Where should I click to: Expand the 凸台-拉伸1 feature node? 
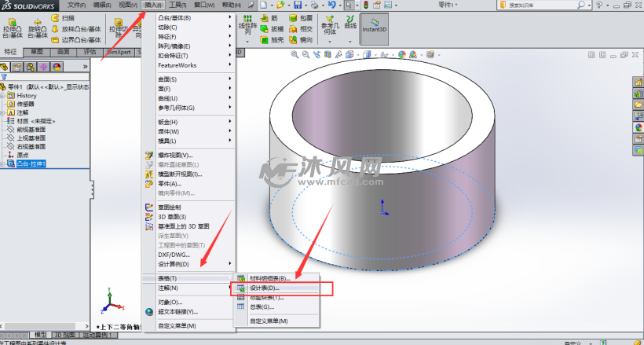2,164
